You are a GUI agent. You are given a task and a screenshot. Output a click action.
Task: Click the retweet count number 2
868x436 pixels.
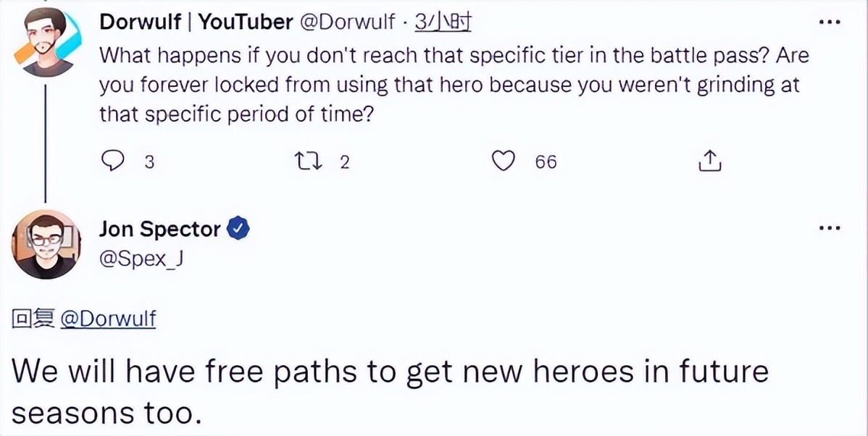tap(345, 162)
